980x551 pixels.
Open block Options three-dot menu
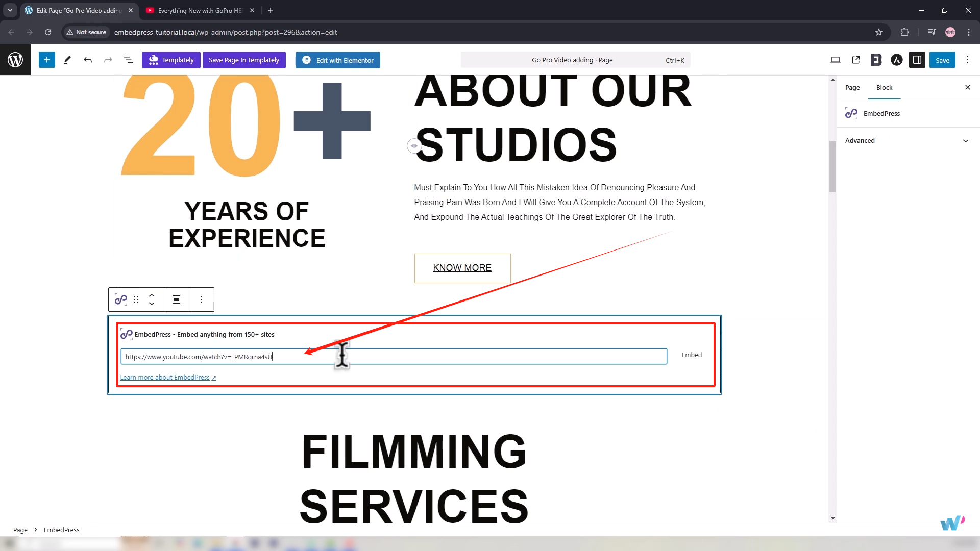click(x=202, y=299)
